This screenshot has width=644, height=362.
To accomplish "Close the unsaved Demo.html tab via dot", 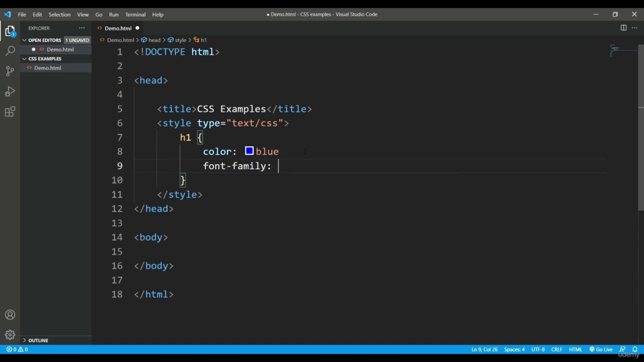I will tap(137, 28).
